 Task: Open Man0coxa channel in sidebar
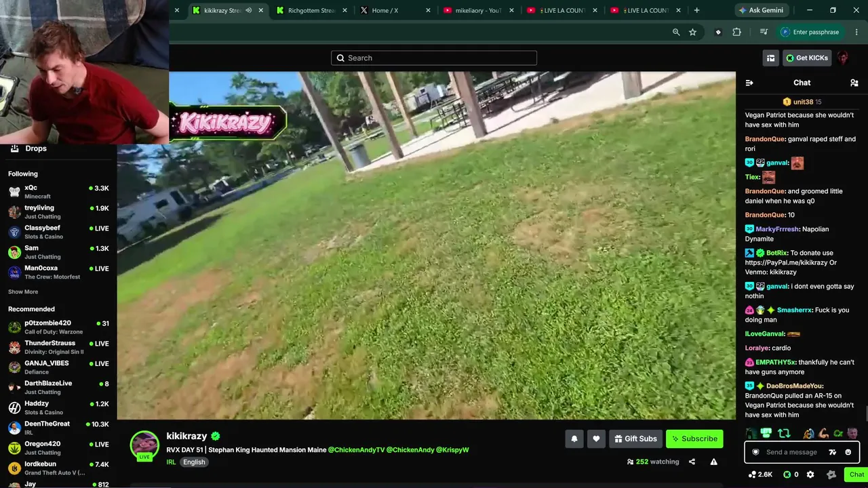point(58,272)
